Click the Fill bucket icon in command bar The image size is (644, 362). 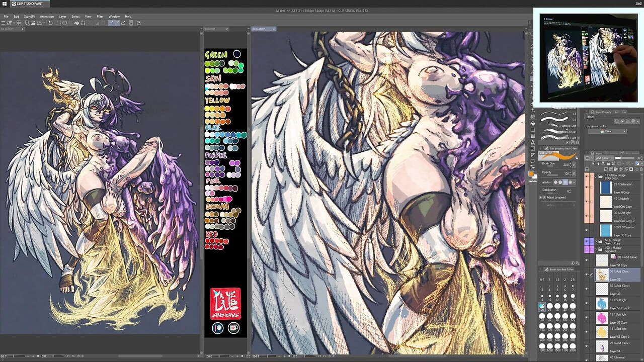click(76, 23)
